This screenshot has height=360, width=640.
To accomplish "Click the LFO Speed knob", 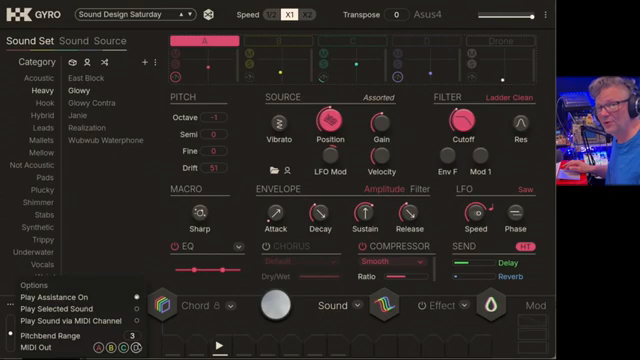I will coord(475,213).
